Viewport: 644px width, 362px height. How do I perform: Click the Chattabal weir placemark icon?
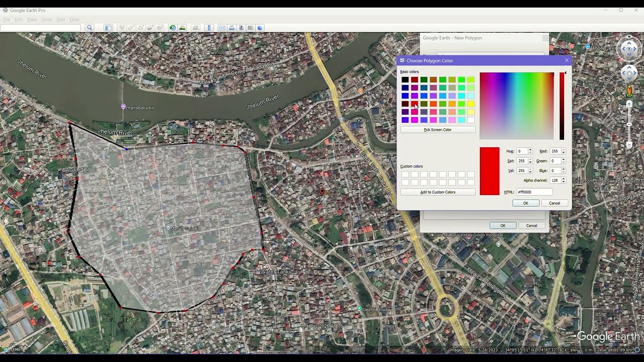click(123, 107)
